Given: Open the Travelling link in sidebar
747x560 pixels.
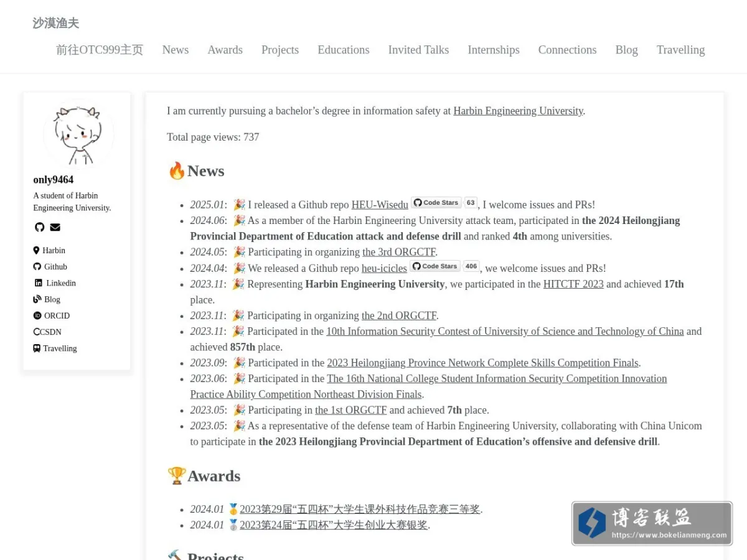Looking at the screenshot, I should (x=55, y=348).
